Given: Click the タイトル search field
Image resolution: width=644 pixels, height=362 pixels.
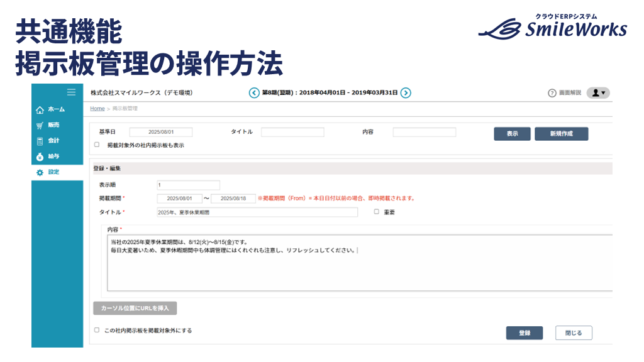Looking at the screenshot, I should [292, 132].
